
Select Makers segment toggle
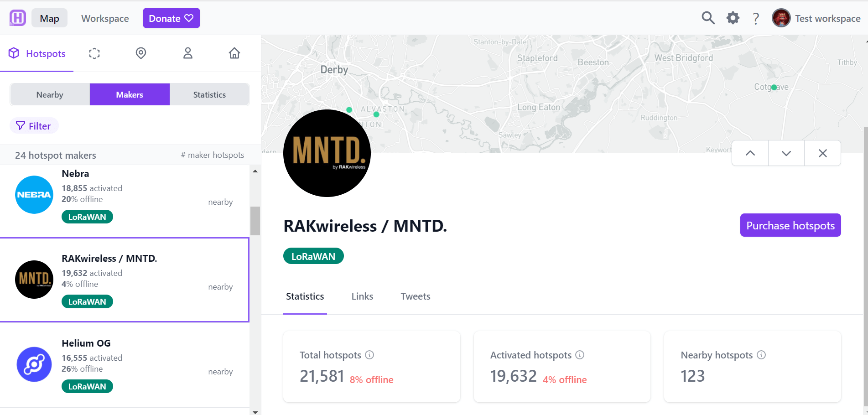click(x=130, y=94)
